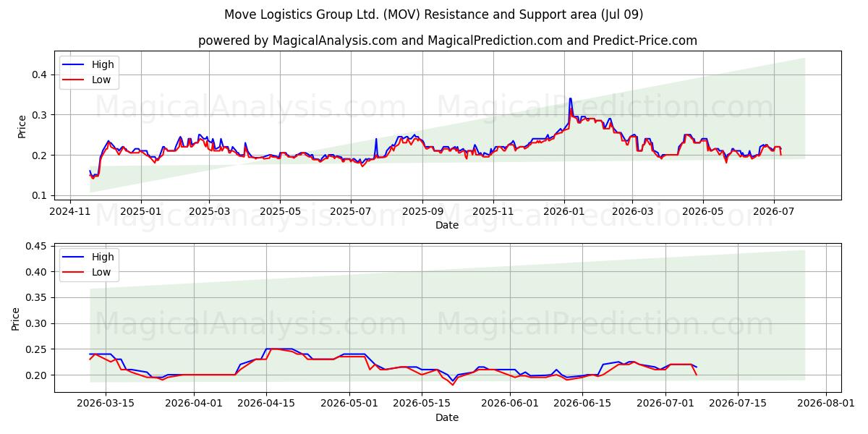Screen dimensions: 868x434
Task: Click the '2026-03' x-axis label
Action: 631,212
